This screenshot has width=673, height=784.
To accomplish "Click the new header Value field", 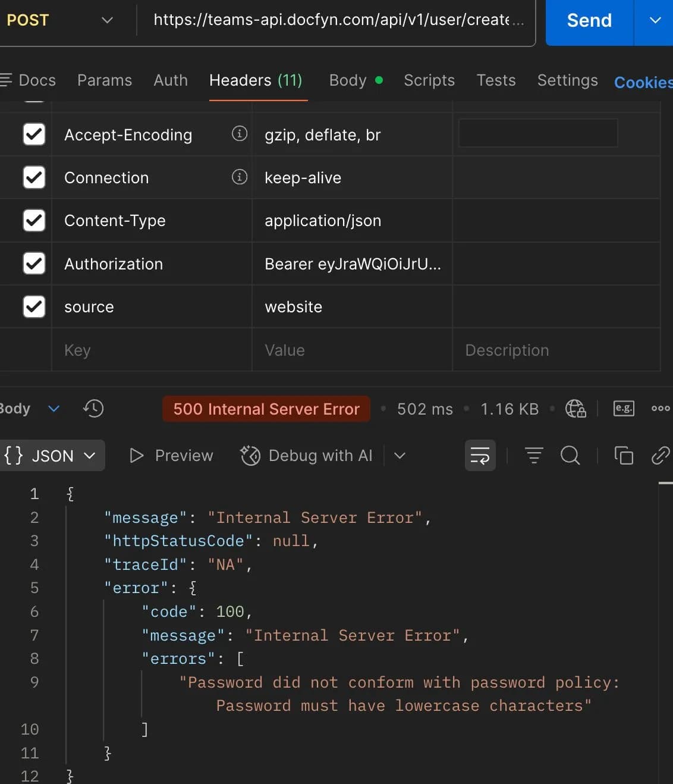I will tap(352, 350).
